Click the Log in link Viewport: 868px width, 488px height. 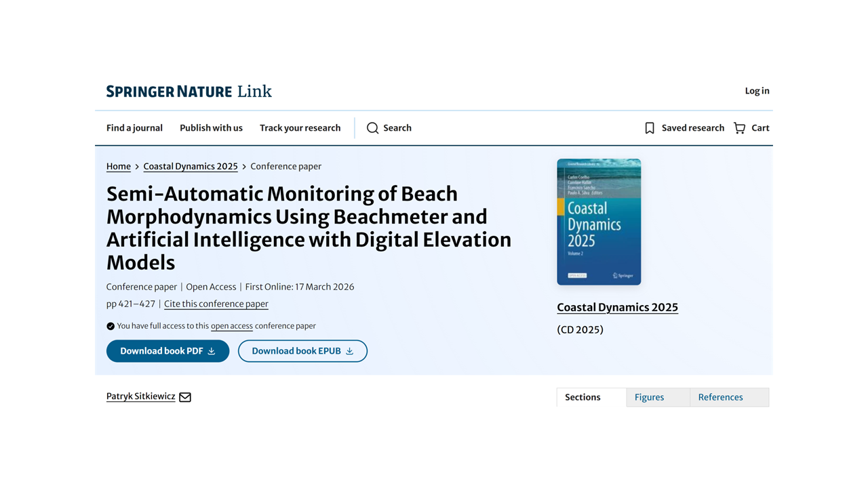pyautogui.click(x=757, y=91)
